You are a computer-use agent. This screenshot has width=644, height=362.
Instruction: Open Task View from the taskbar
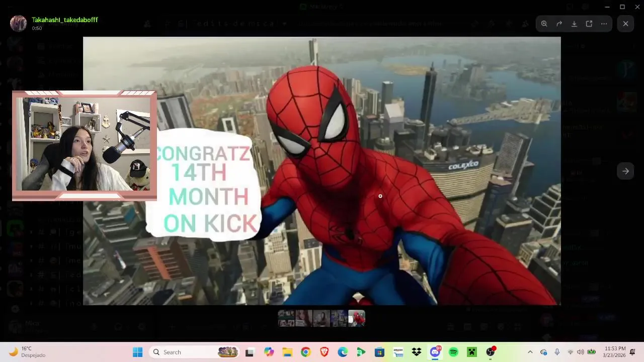(x=250, y=352)
